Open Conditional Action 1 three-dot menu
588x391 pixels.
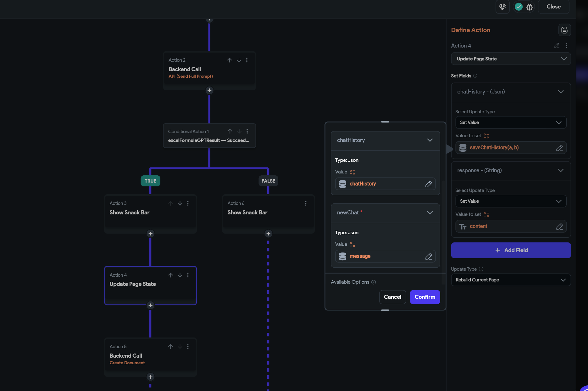[x=247, y=131]
